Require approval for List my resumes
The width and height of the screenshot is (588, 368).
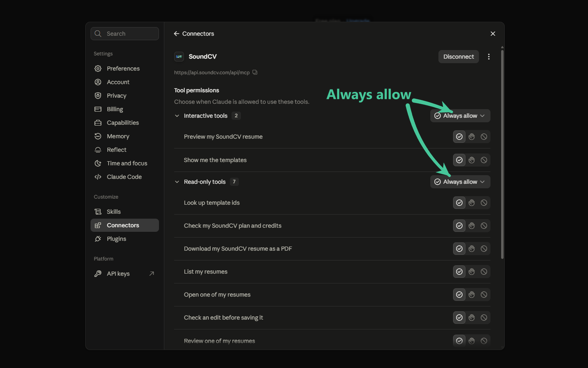[472, 272]
